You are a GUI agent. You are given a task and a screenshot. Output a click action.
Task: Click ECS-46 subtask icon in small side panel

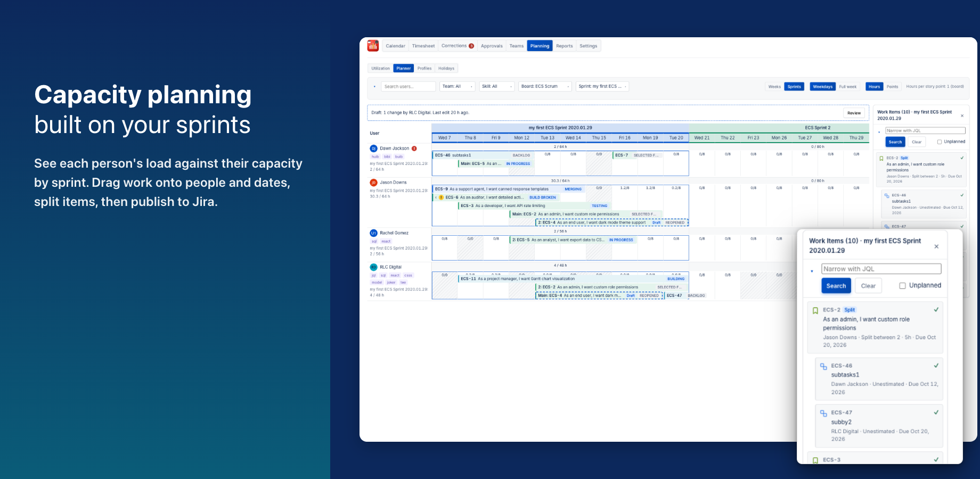pyautogui.click(x=887, y=195)
